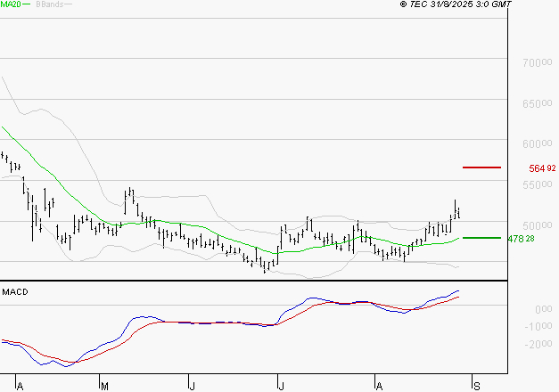
Task: Click the red resistance level line marker
Action: [481, 167]
